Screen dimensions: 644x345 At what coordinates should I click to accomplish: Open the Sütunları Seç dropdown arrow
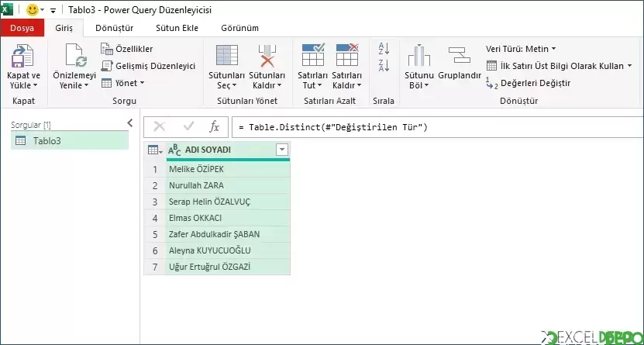[x=235, y=86]
